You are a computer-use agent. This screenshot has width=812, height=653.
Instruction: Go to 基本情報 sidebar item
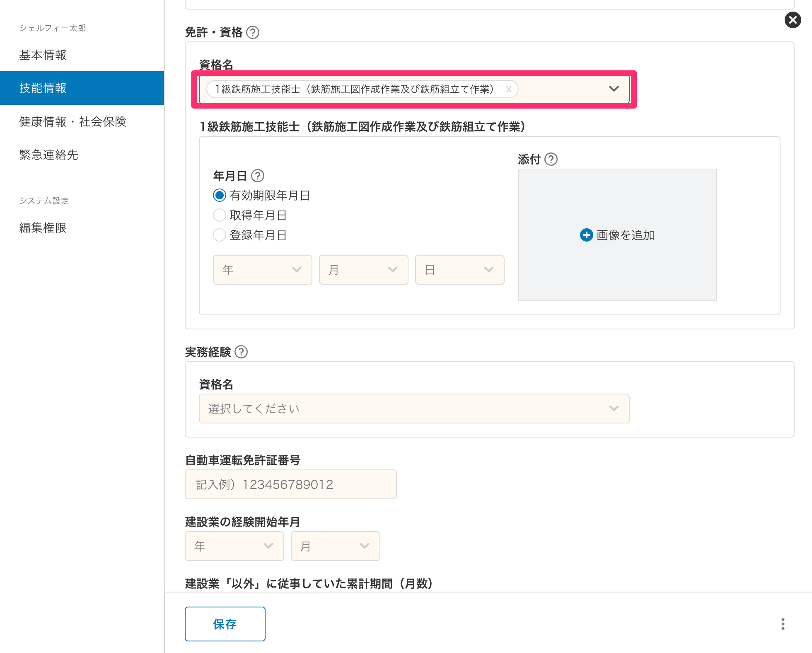[x=43, y=55]
